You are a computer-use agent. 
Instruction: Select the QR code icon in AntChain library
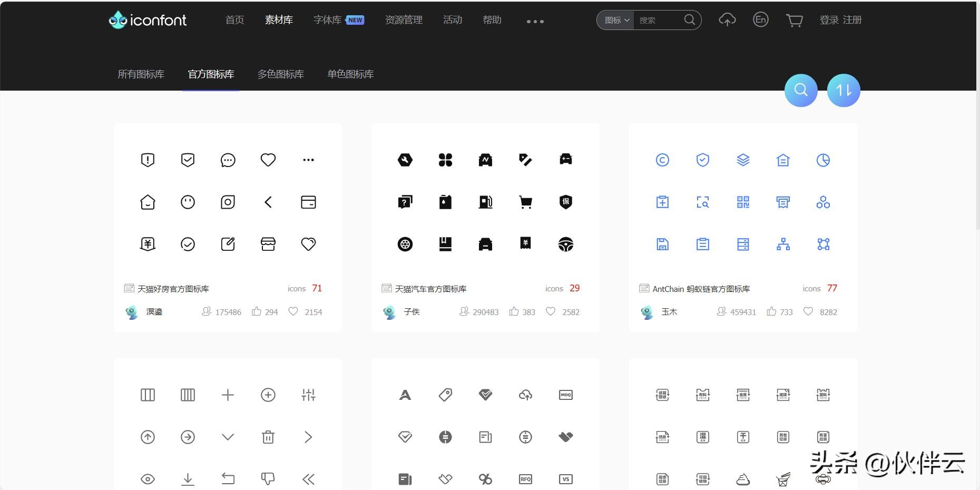[x=743, y=202]
